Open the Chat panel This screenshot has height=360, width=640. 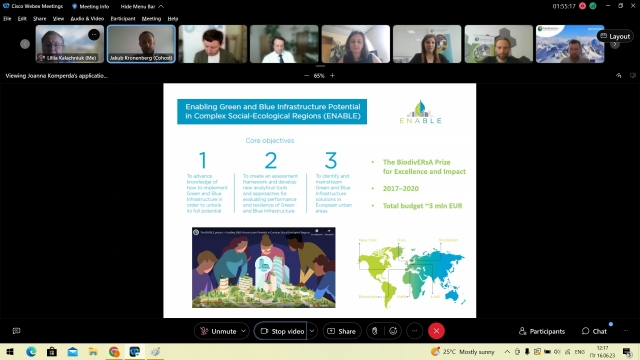(x=594, y=331)
